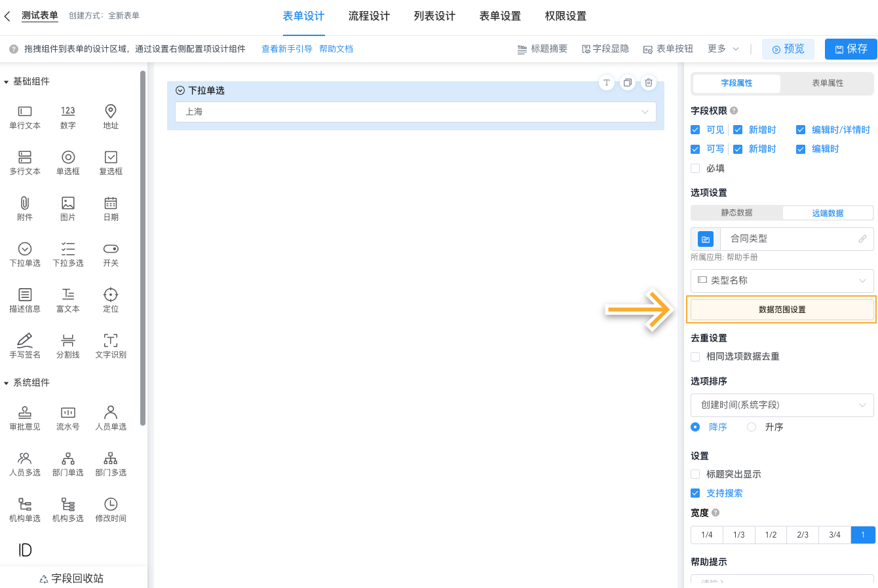Select the 下拉多选 component icon
Viewport: 878px width, 588px height.
click(x=67, y=253)
